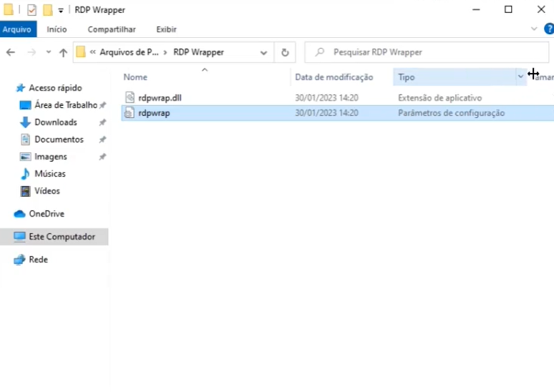Open Imagens in the sidebar

pyautogui.click(x=51, y=157)
